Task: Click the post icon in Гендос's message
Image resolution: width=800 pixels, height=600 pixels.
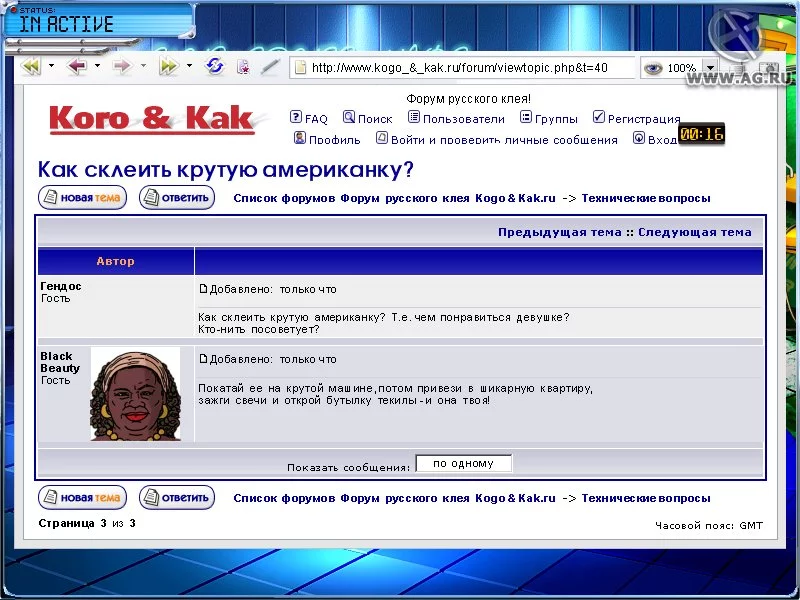Action: coord(203,289)
